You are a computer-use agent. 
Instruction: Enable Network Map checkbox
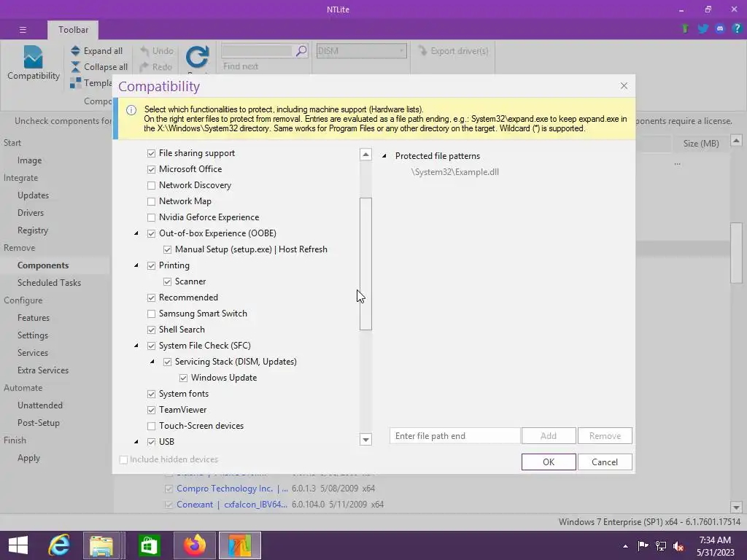(x=152, y=201)
